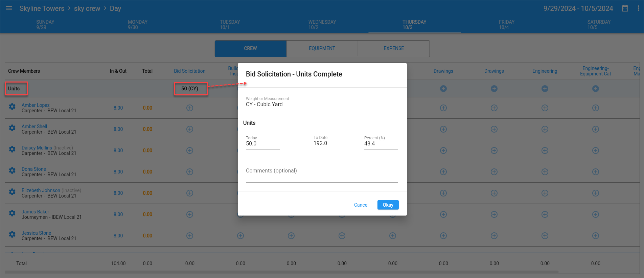The image size is (644, 278).
Task: Open the Engineering column header
Action: [x=545, y=71]
